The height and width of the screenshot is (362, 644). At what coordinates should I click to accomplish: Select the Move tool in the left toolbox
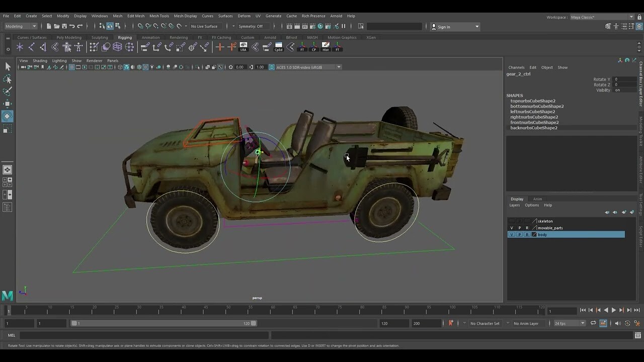click(7, 103)
